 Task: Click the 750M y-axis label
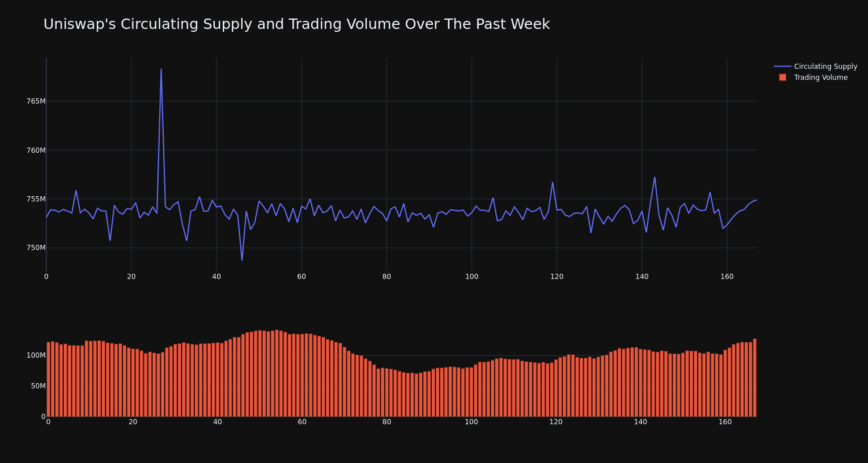pos(36,248)
